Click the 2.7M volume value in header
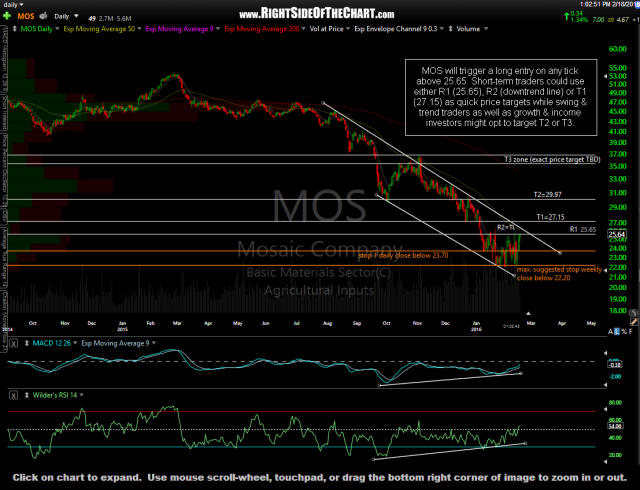This screenshot has width=640, height=490. 106,18
